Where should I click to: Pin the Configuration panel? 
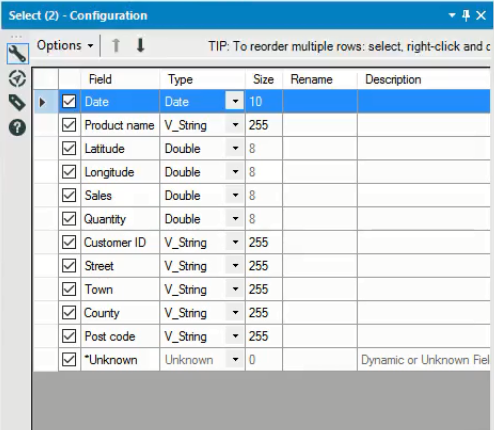466,15
